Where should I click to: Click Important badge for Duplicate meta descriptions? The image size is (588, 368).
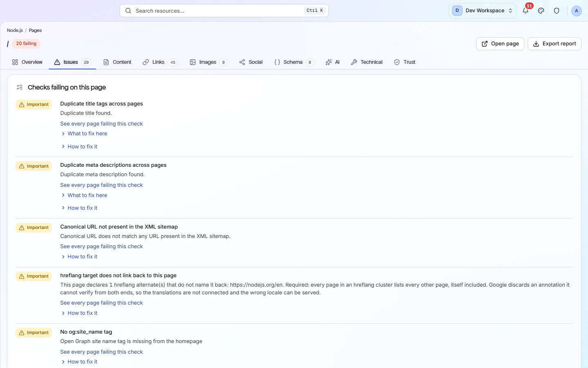coord(34,166)
